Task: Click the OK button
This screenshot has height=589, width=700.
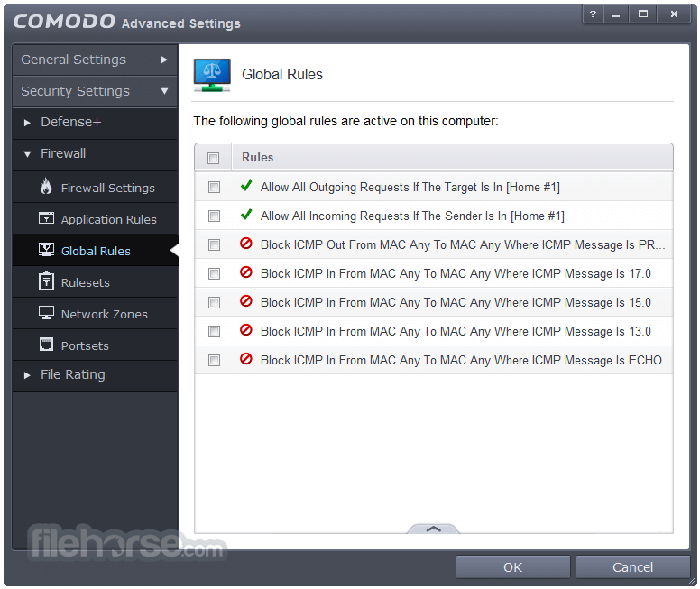Action: point(513,567)
